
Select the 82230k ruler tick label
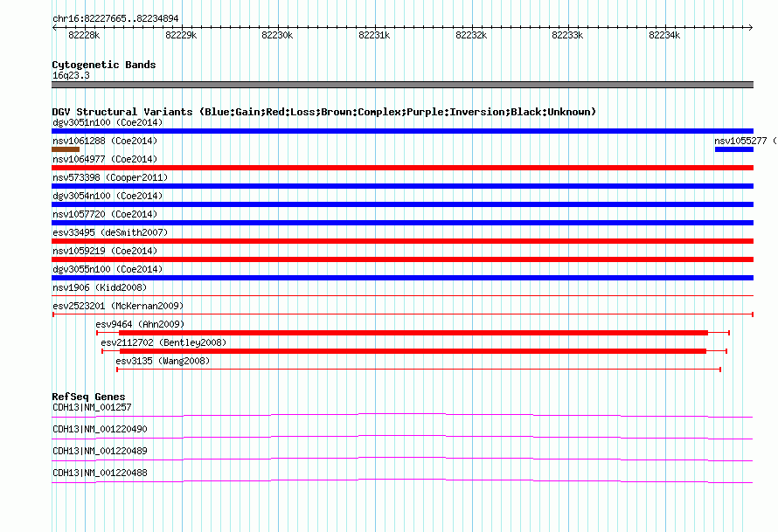pos(277,35)
